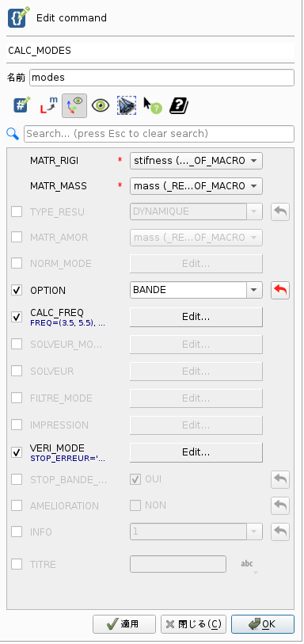Image resolution: width=304 pixels, height=644 pixels.
Task: Open the MATR_MASS mass dropdown
Action: tap(196, 186)
